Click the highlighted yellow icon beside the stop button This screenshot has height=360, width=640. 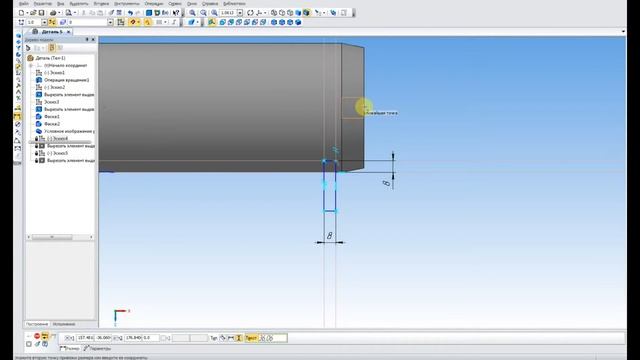(45, 336)
